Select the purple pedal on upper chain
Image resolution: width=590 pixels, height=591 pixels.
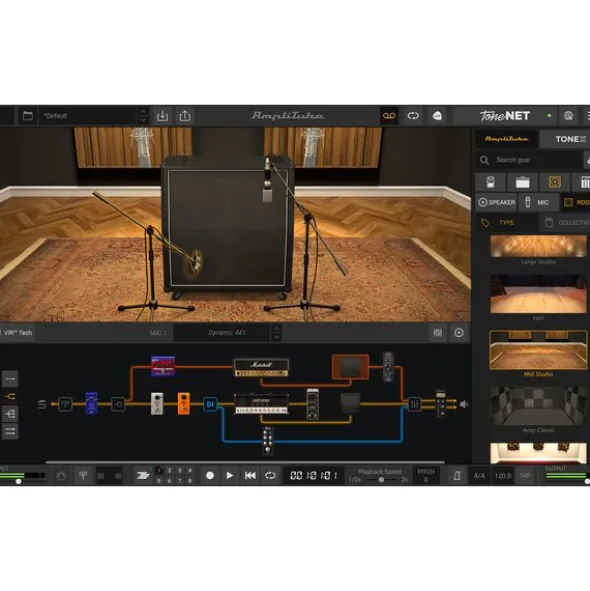pyautogui.click(x=163, y=366)
